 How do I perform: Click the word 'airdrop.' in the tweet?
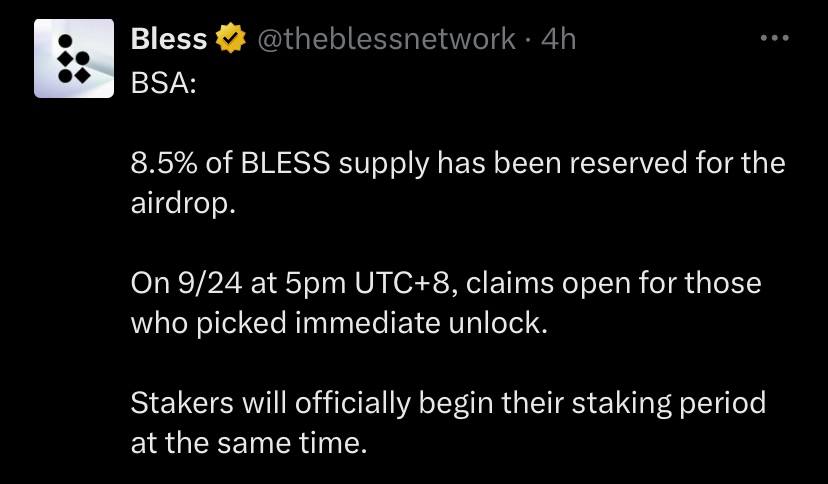(x=183, y=204)
